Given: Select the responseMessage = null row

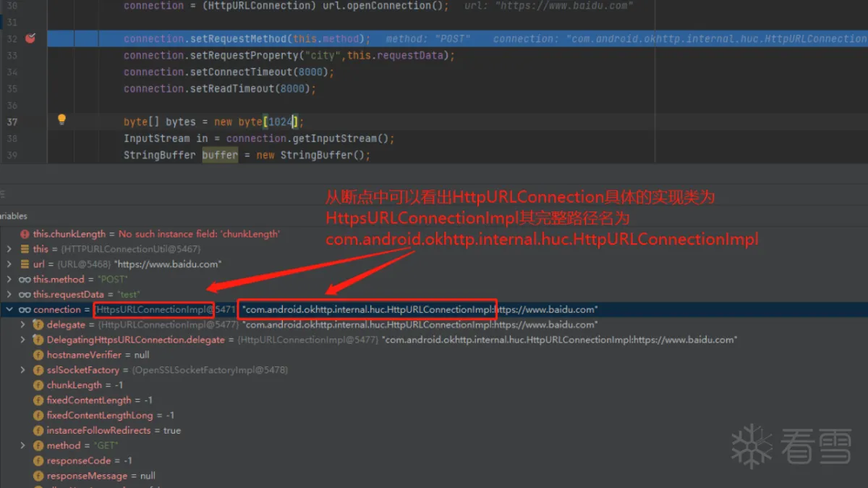Looking at the screenshot, I should pos(101,476).
